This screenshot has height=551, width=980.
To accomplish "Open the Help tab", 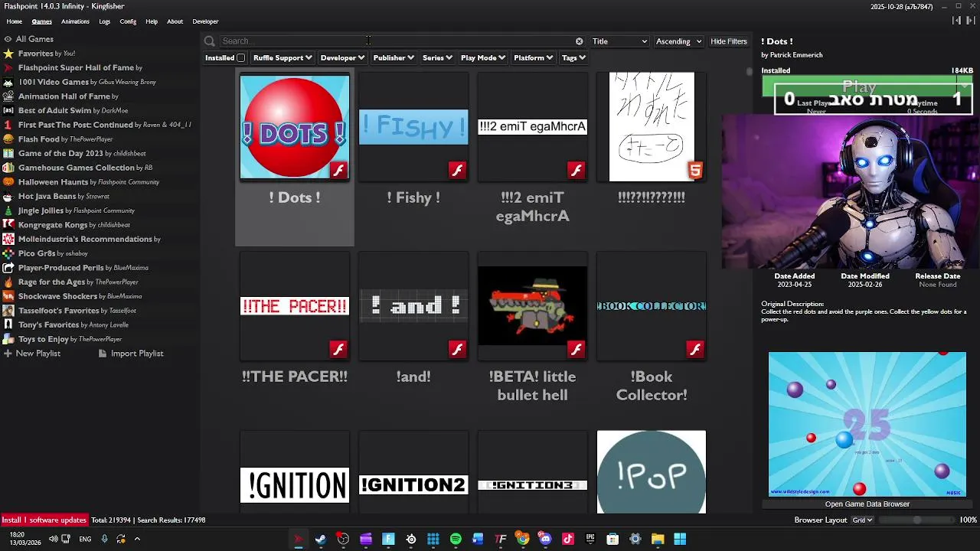I will (x=152, y=21).
